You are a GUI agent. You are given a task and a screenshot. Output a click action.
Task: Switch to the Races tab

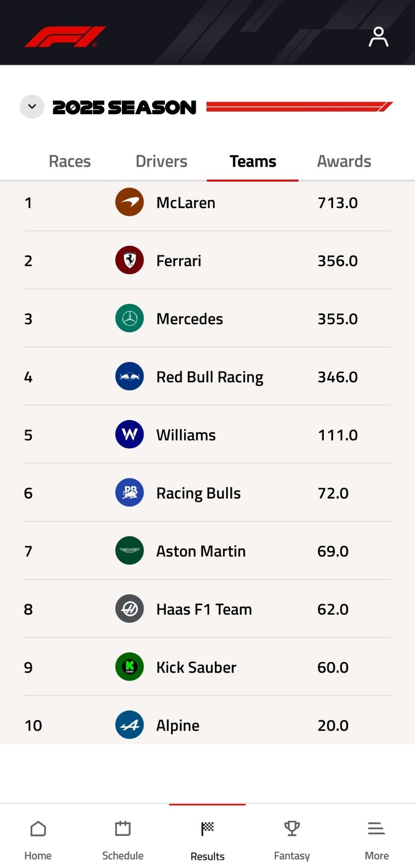70,161
